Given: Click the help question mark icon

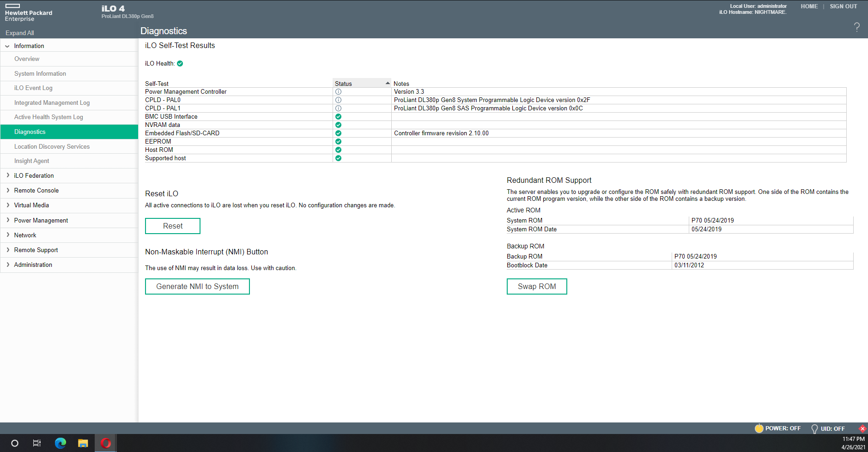Looking at the screenshot, I should point(857,27).
